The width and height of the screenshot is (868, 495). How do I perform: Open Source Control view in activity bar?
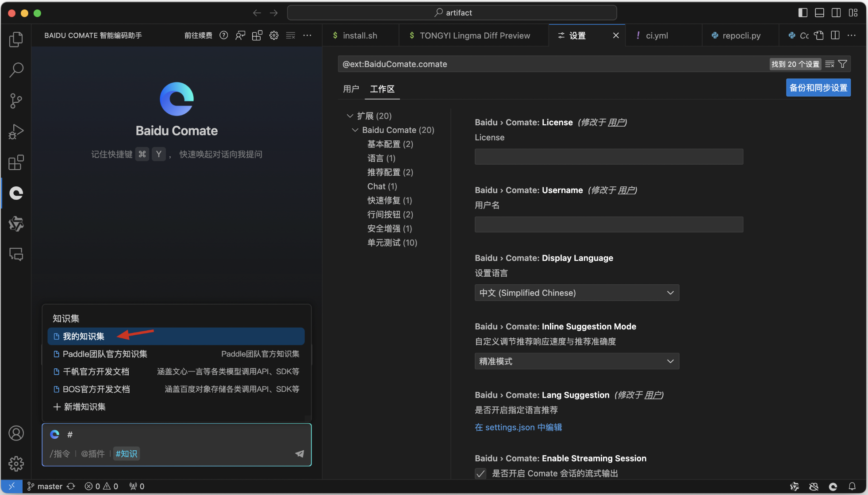click(x=16, y=101)
